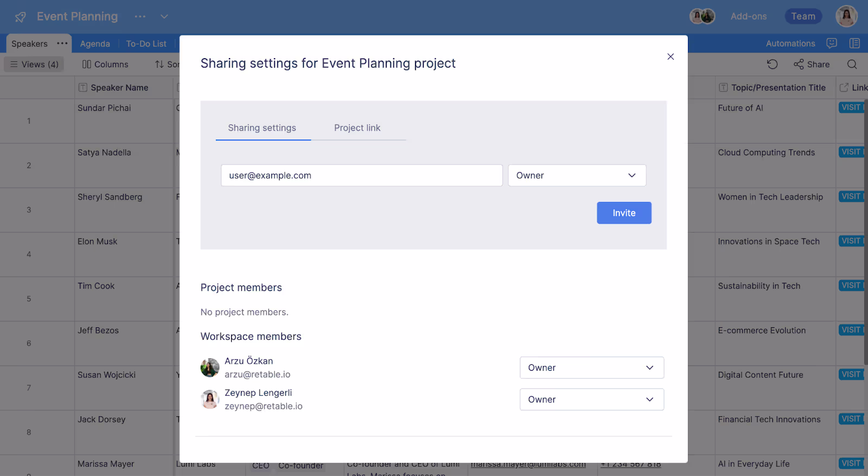
Task: Click Zeynep Lengerli's avatar
Action: (x=209, y=399)
